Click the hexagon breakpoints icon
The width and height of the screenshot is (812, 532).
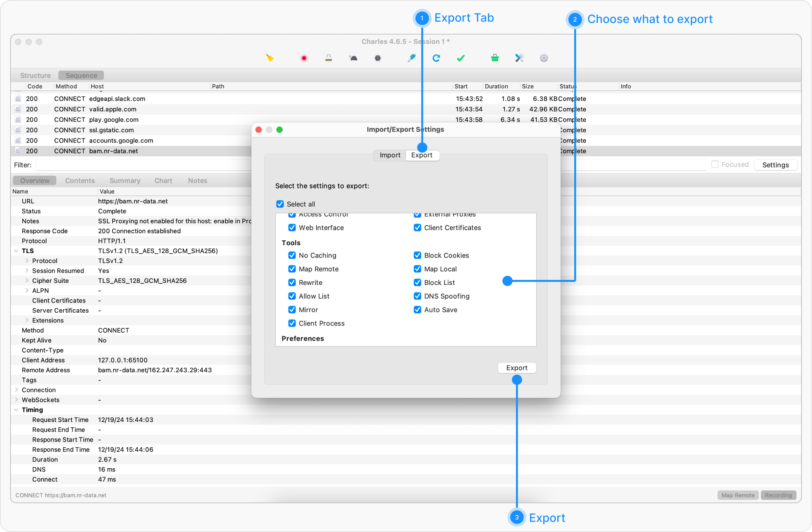[x=378, y=58]
